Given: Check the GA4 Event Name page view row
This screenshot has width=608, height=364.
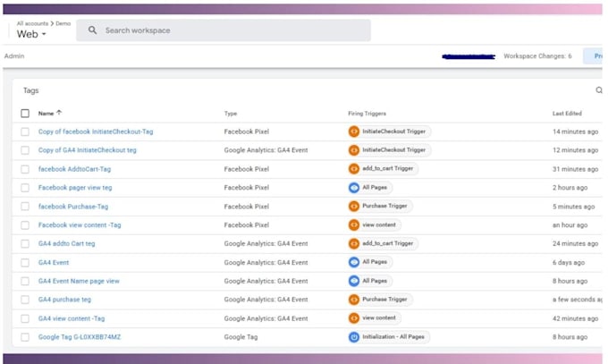Looking at the screenshot, I should (25, 281).
